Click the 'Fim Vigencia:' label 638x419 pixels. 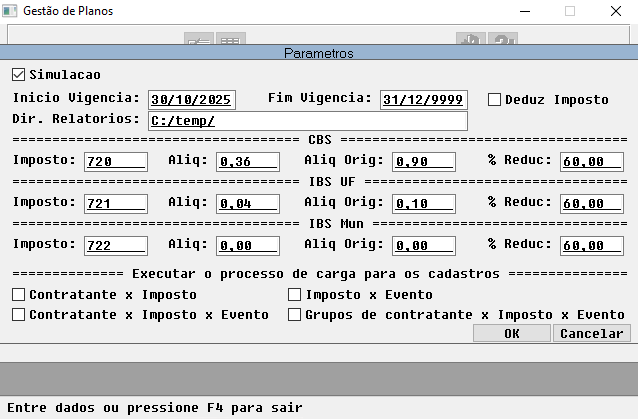click(320, 98)
